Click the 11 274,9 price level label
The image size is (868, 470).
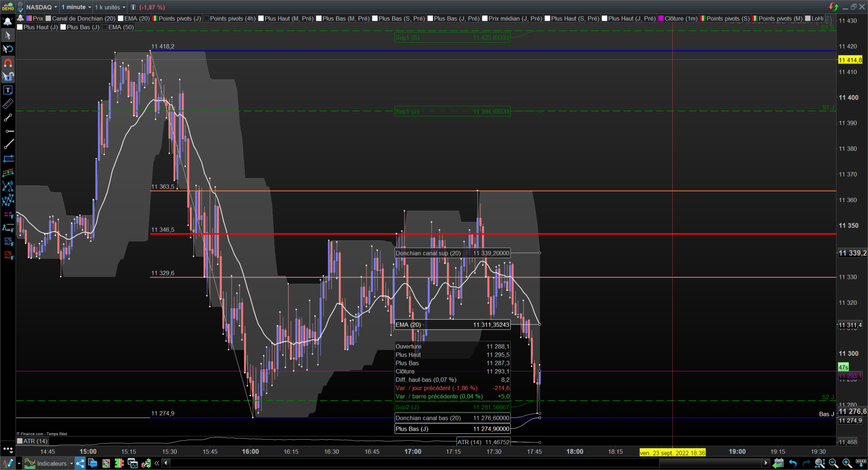point(163,413)
